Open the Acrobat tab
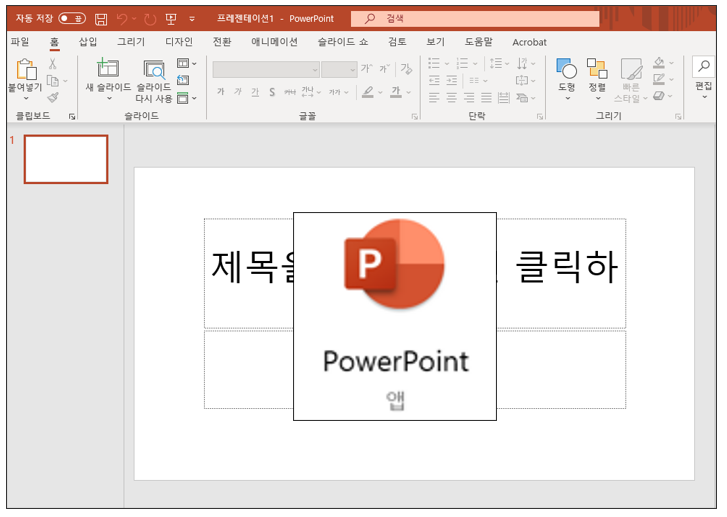Viewport: 727px width, 517px height. [529, 42]
